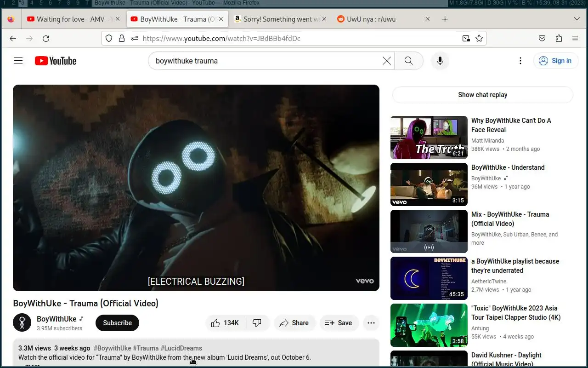
Task: Open site permissions icon in URL bar
Action: point(134,39)
